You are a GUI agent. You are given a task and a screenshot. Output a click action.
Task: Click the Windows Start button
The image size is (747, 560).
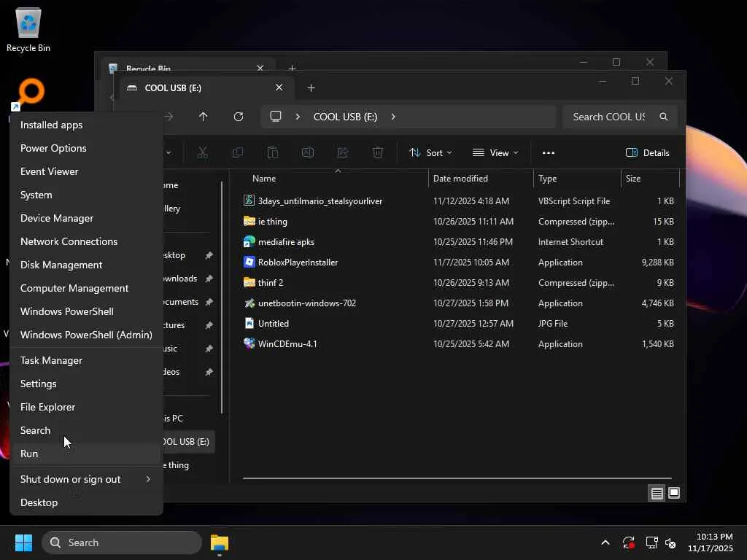23,542
